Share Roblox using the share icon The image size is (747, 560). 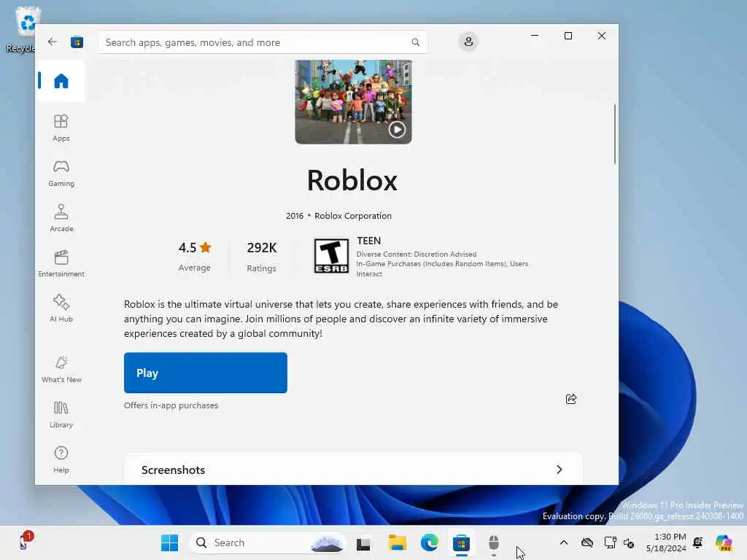(570, 399)
